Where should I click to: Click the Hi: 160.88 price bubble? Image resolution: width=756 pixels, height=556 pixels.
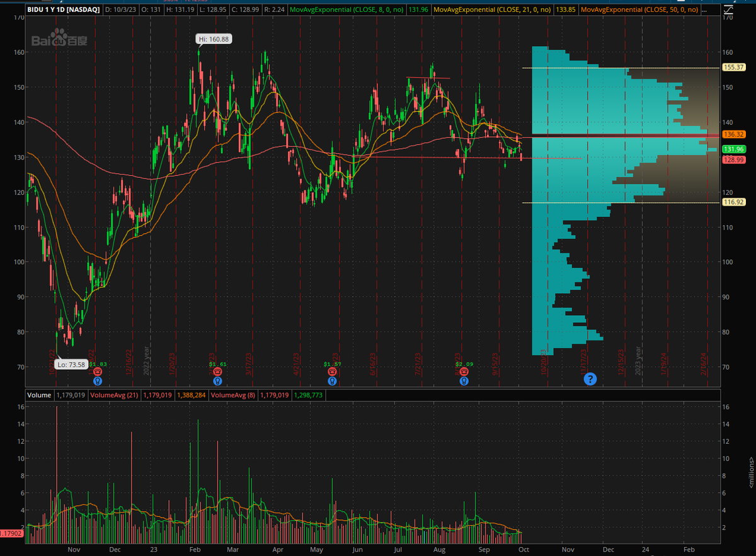pyautogui.click(x=213, y=39)
